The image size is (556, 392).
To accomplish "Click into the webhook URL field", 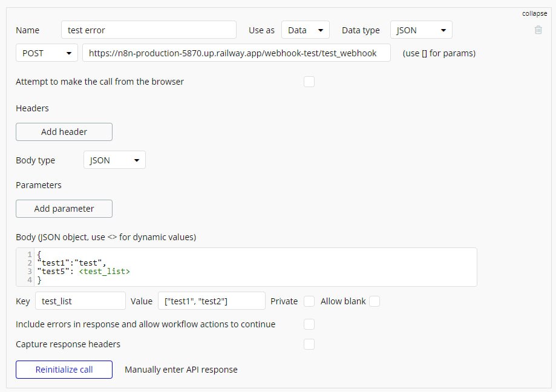I will click(236, 53).
